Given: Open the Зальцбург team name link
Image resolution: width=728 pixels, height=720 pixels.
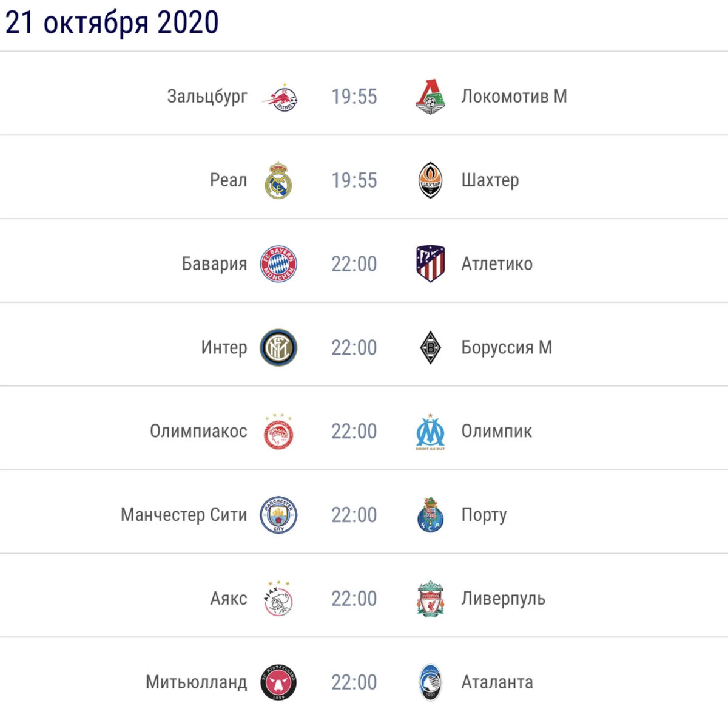Looking at the screenshot, I should point(207,97).
